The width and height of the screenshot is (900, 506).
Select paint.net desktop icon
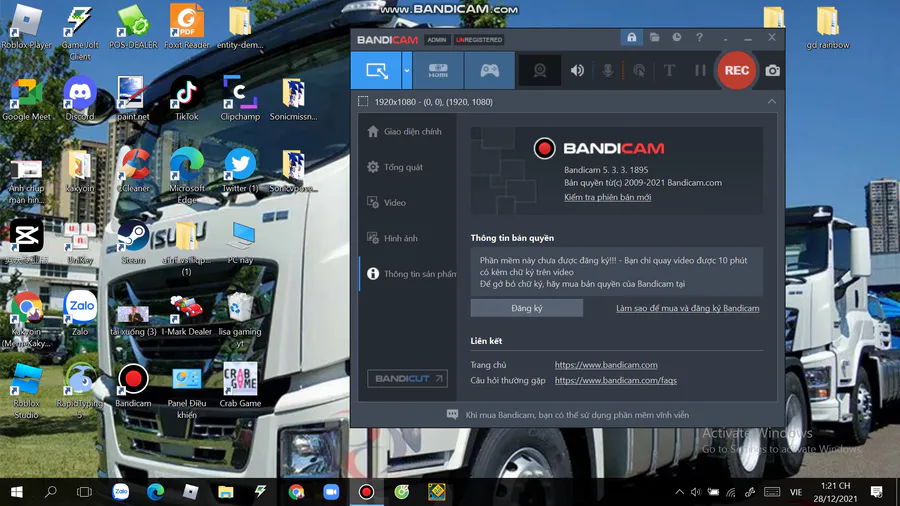click(x=133, y=99)
